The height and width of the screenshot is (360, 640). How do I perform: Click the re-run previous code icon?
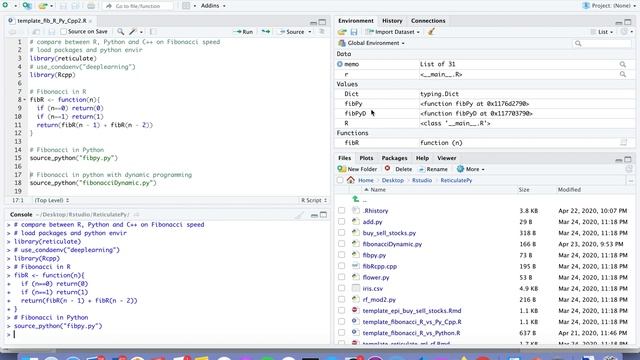click(x=266, y=31)
